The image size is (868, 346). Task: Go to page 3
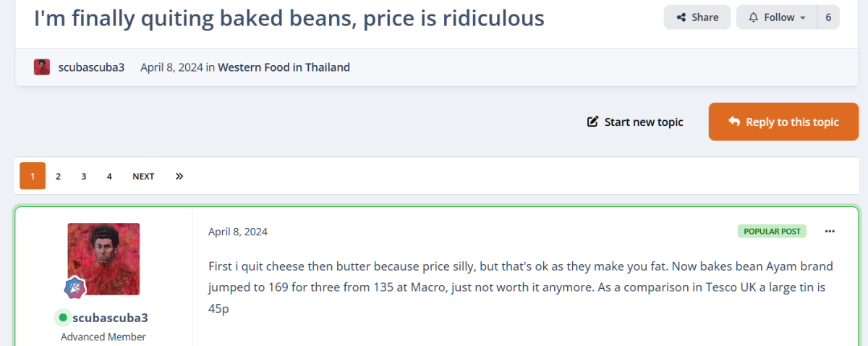pos(84,176)
